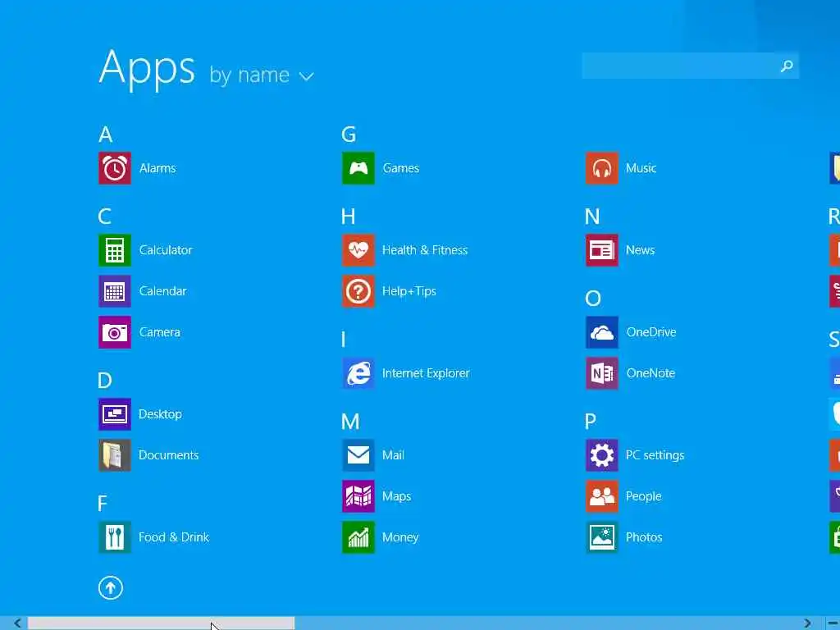The width and height of the screenshot is (840, 630).
Task: Click the letter M group header
Action: click(350, 422)
